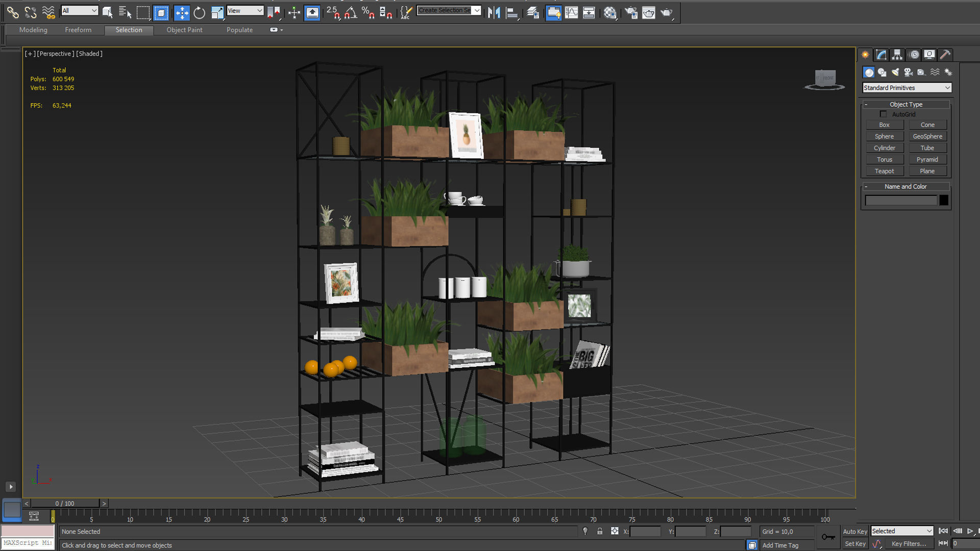Screen dimensions: 980x551
Task: Switch to the Selection ribbon tab
Action: coord(129,30)
